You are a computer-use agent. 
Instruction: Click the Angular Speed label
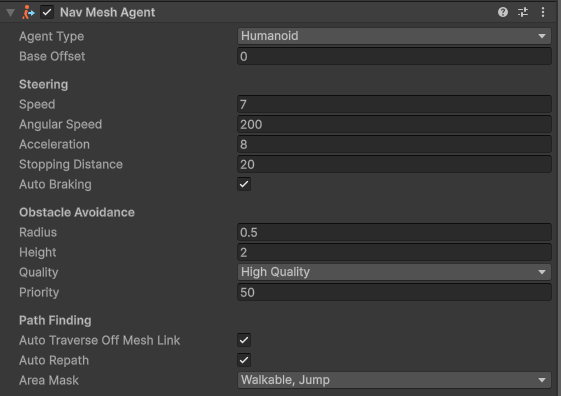[60, 124]
